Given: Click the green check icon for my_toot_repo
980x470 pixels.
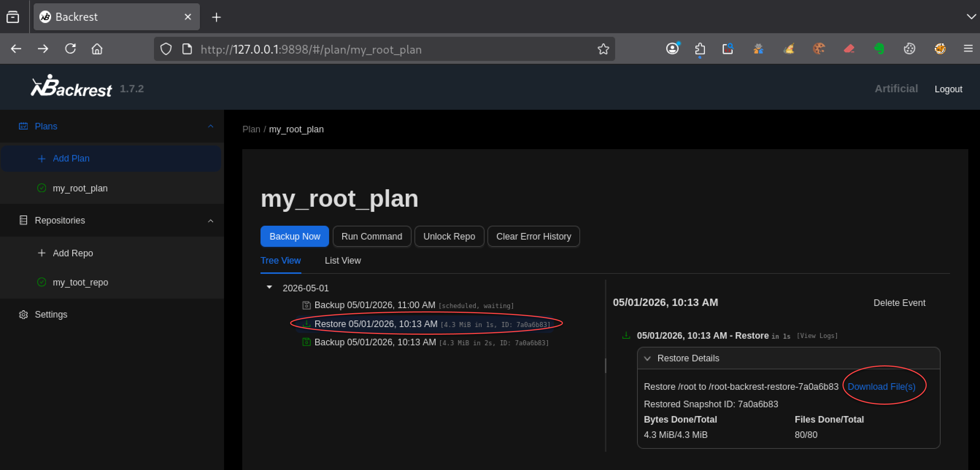Looking at the screenshot, I should click(x=42, y=282).
